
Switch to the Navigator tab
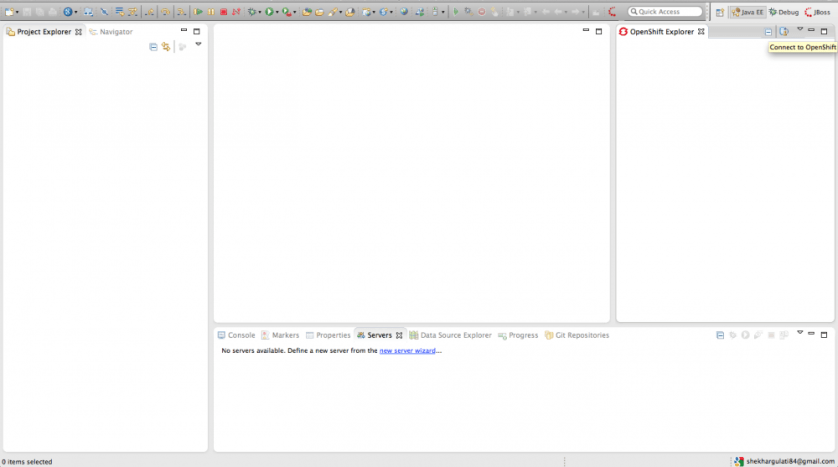(112, 32)
